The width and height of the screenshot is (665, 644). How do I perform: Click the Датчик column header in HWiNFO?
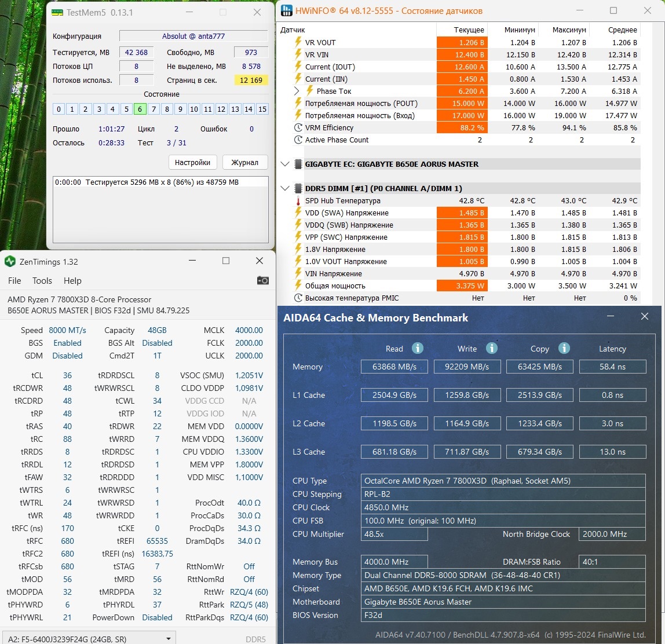(x=293, y=30)
